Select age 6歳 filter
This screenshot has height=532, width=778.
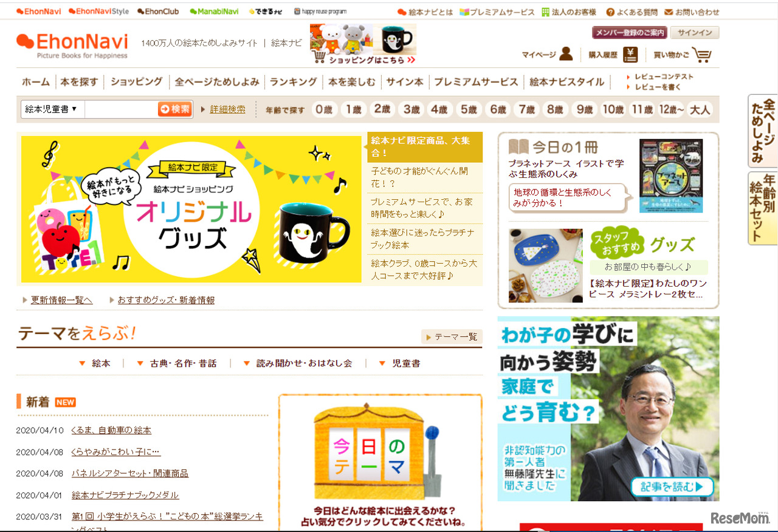pos(498,109)
